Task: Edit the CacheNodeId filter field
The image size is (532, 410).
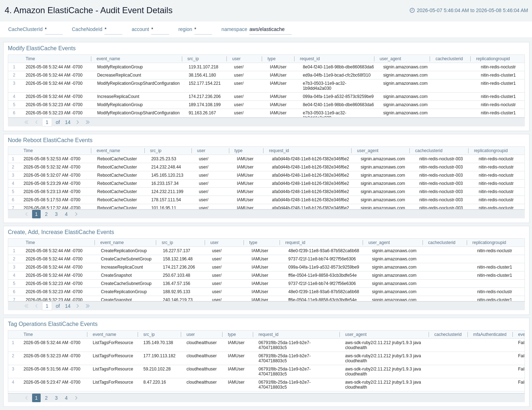Action: click(113, 29)
